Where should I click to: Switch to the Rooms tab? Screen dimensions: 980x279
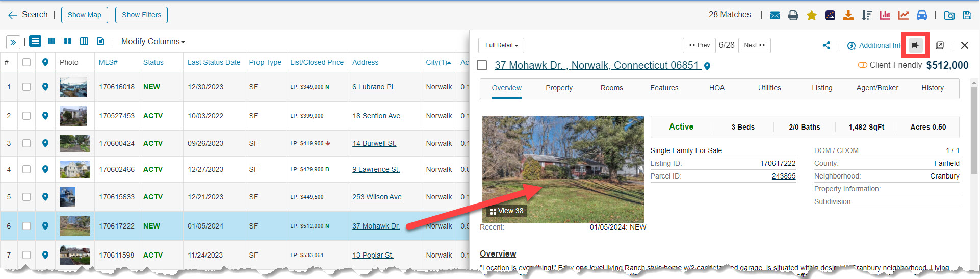point(611,88)
